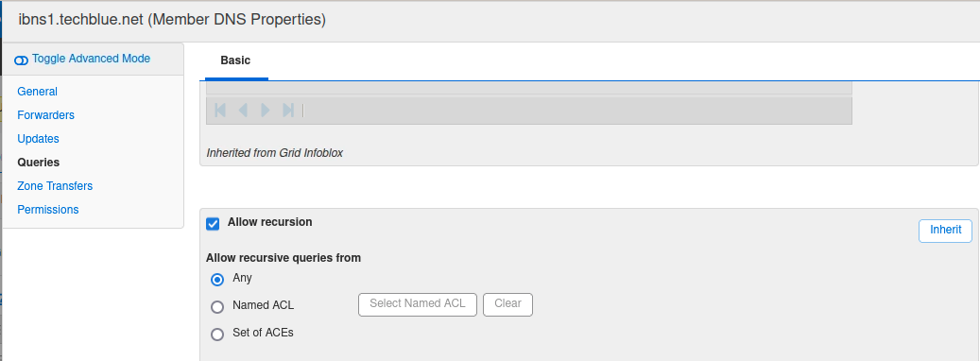Select the Any radio option

[217, 280]
